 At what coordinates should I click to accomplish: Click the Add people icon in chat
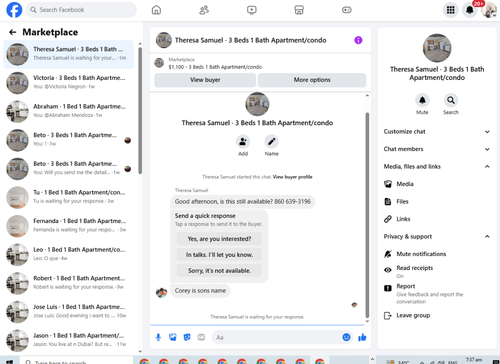pos(243,142)
